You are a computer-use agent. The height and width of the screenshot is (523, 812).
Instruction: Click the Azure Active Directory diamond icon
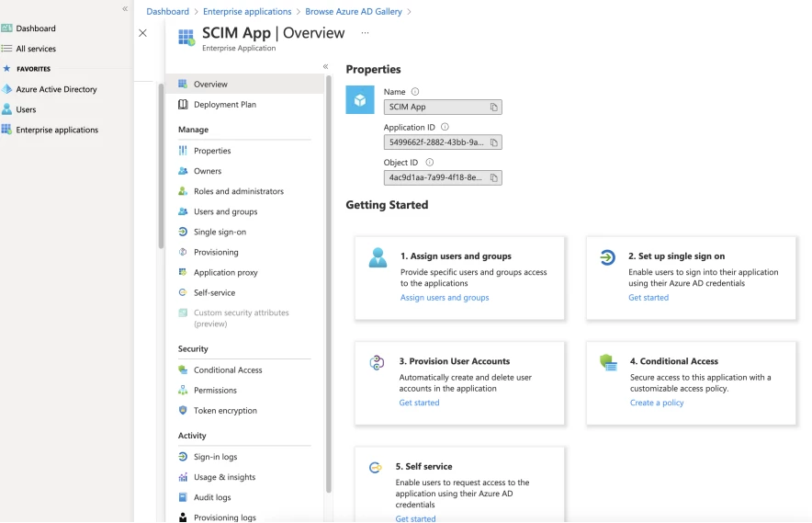point(6,89)
